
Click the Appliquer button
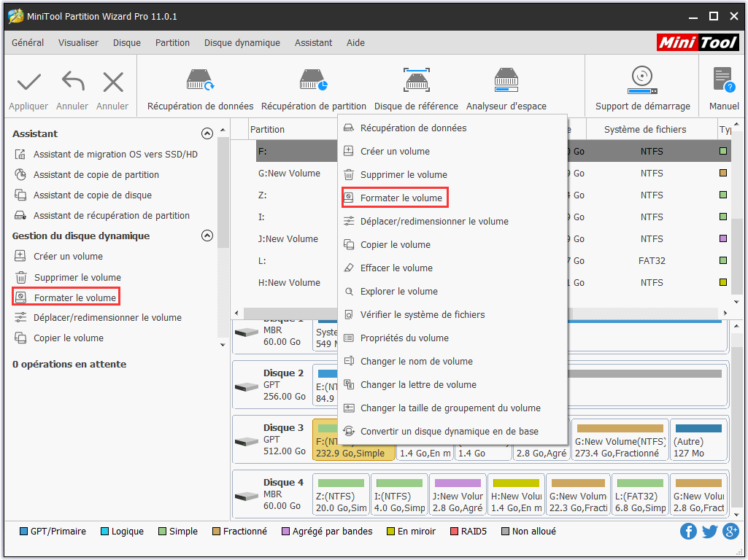click(x=28, y=90)
